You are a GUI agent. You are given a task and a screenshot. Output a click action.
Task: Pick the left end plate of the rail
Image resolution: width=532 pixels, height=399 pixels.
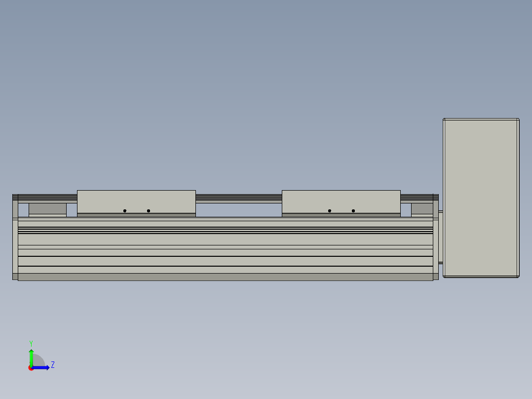pyautogui.click(x=15, y=238)
